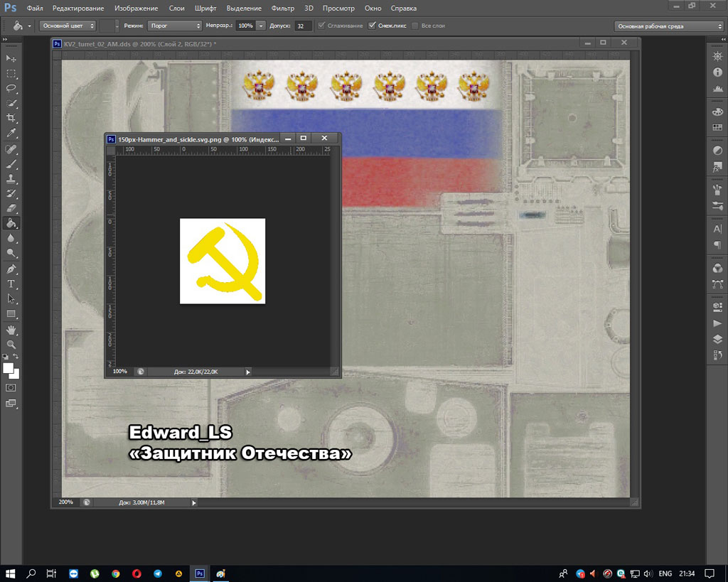Toggle Quick Mask mode
This screenshot has width=728, height=582.
point(11,387)
